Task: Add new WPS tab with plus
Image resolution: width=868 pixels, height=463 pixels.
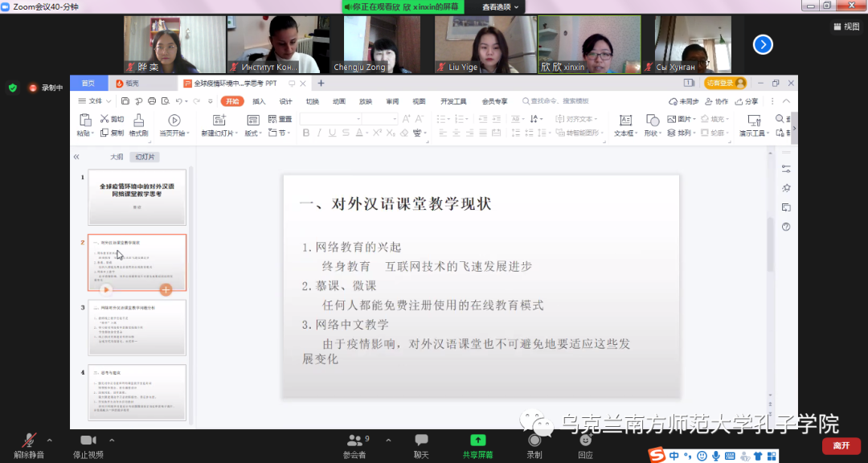Action: [x=321, y=84]
